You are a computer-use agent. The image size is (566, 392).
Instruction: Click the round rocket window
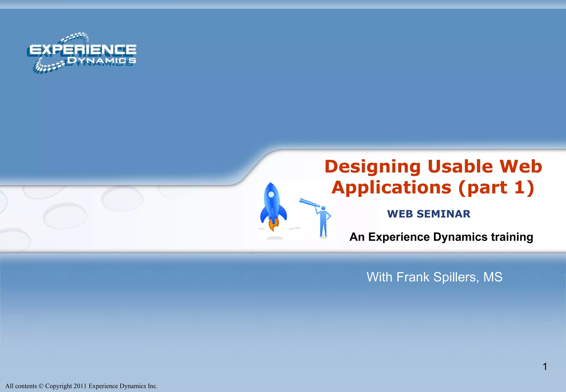pos(271,195)
